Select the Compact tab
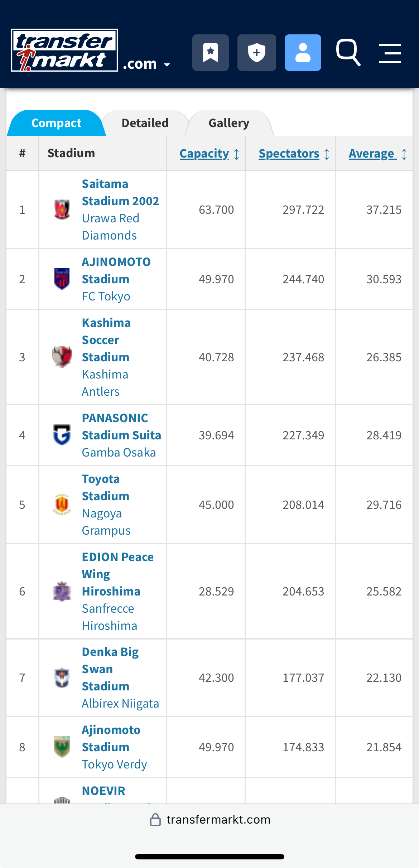The height and width of the screenshot is (868, 419). click(x=56, y=123)
